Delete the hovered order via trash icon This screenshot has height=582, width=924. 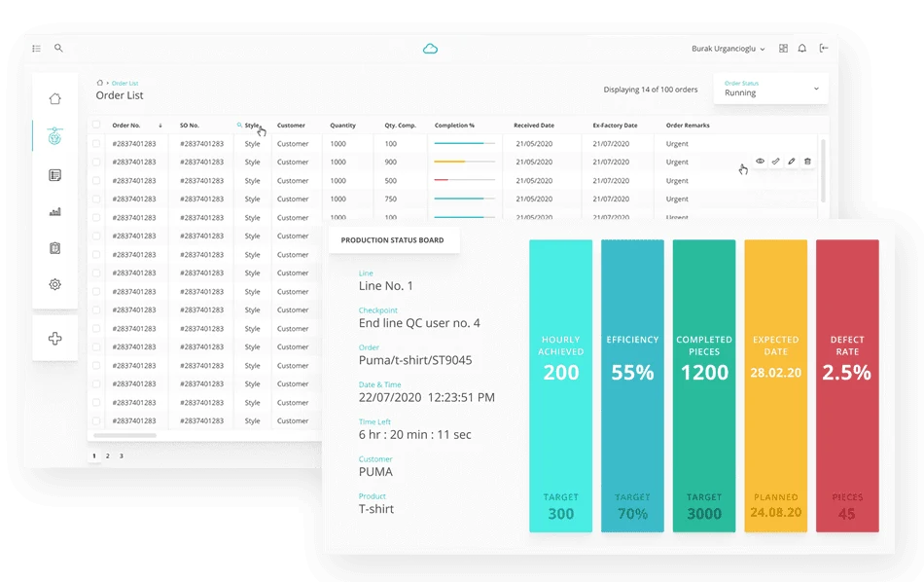pos(807,162)
